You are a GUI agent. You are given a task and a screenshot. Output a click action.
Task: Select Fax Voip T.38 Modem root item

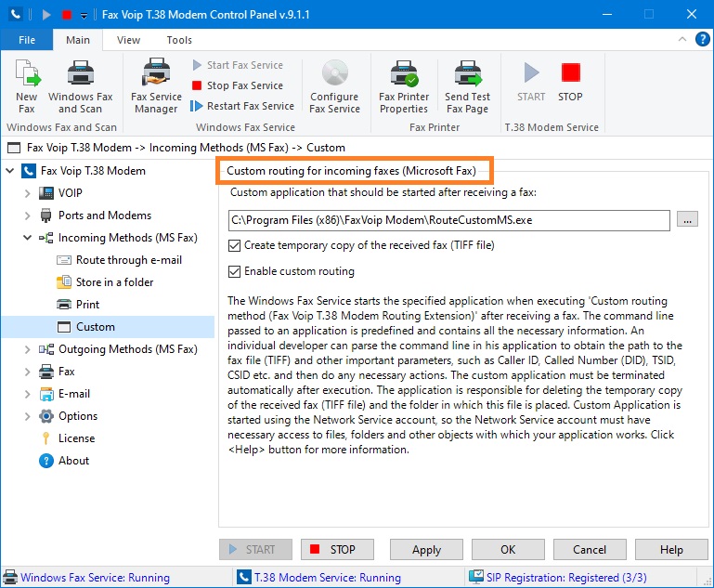click(84, 171)
